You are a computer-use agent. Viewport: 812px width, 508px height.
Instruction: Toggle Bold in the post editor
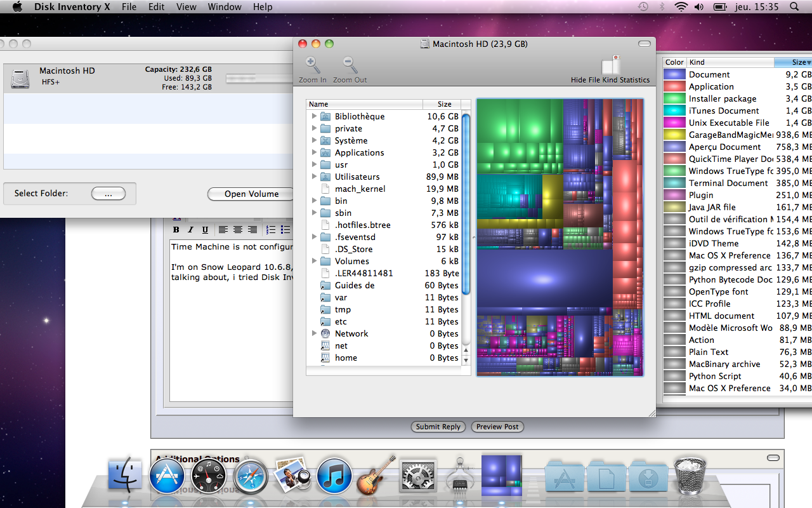point(176,230)
